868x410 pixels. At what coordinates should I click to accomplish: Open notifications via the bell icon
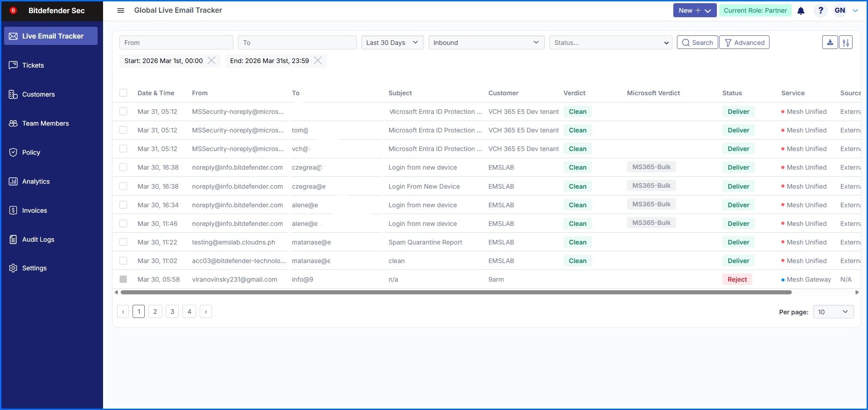click(801, 10)
